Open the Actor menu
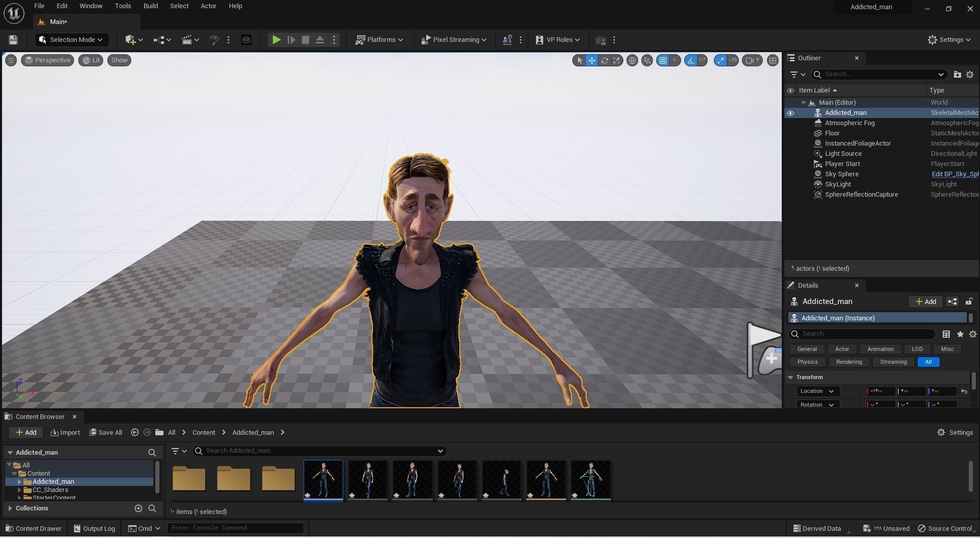This screenshot has width=980, height=538. pyautogui.click(x=208, y=6)
